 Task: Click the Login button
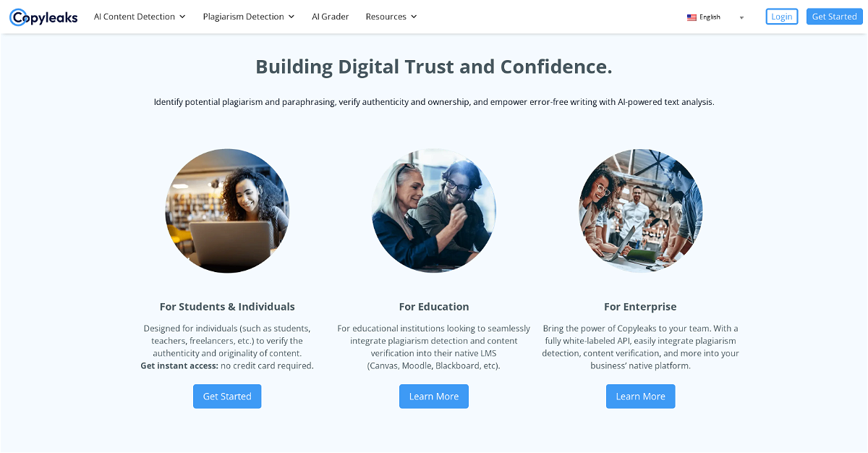(782, 17)
